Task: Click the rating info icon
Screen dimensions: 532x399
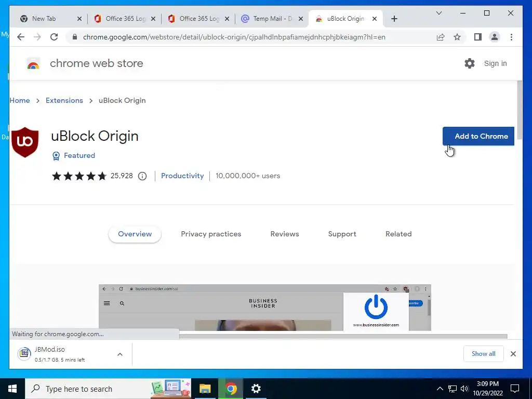Action: pyautogui.click(x=142, y=176)
